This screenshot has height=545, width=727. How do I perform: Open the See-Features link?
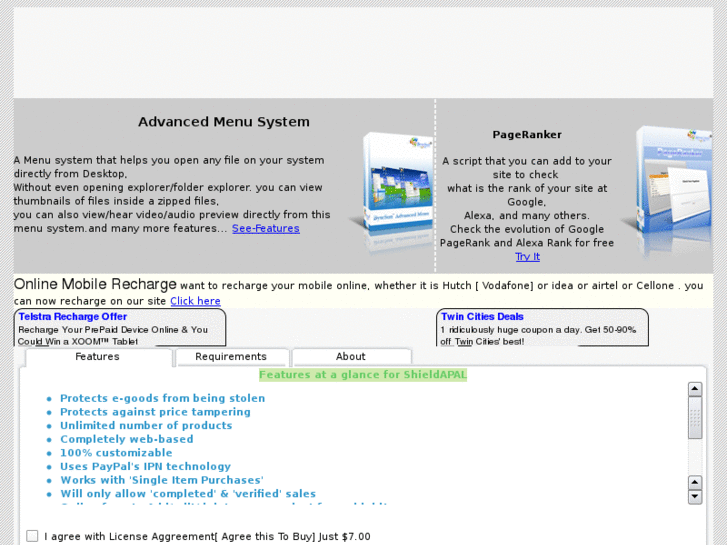pyautogui.click(x=266, y=228)
